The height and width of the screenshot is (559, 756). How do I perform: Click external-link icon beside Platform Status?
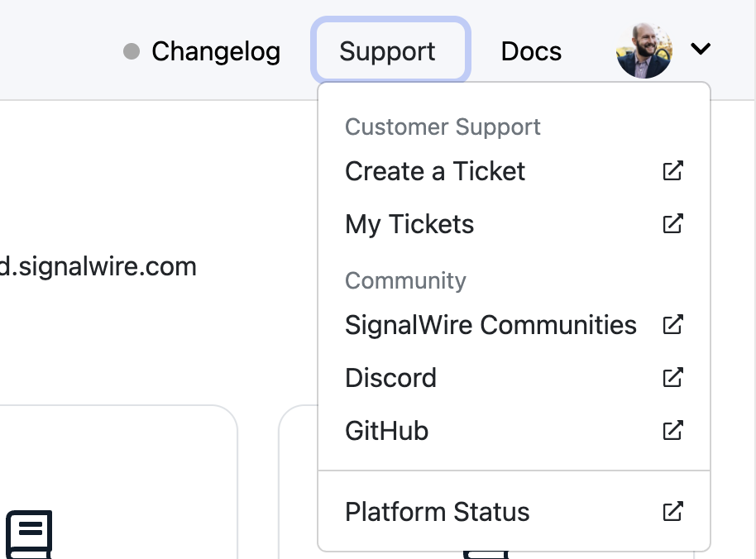pyautogui.click(x=673, y=512)
